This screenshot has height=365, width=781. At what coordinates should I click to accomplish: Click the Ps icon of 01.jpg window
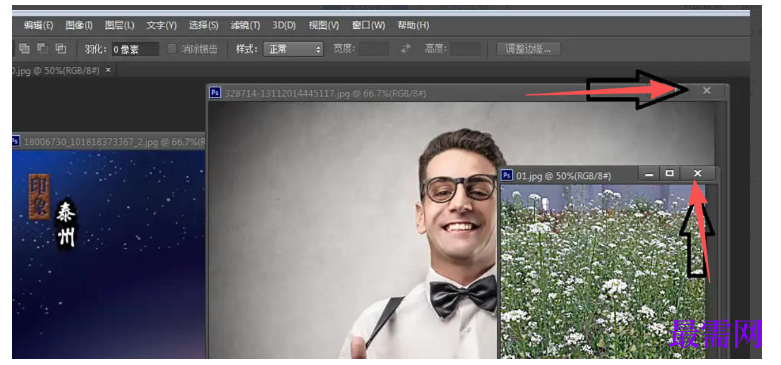508,175
